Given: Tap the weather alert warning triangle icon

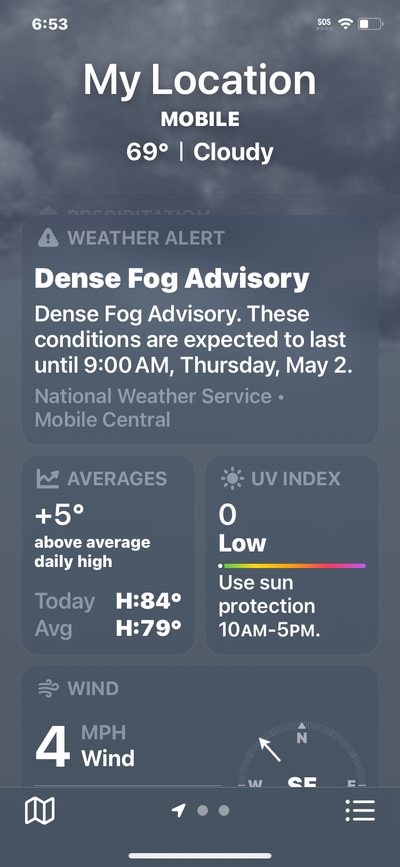Looking at the screenshot, I should [48, 238].
